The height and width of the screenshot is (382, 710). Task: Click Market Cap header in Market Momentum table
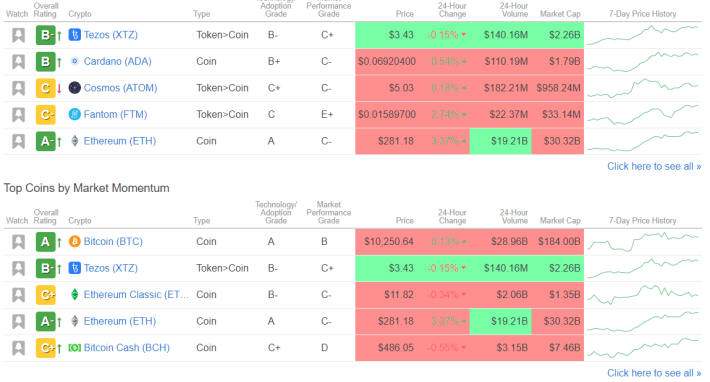point(560,220)
